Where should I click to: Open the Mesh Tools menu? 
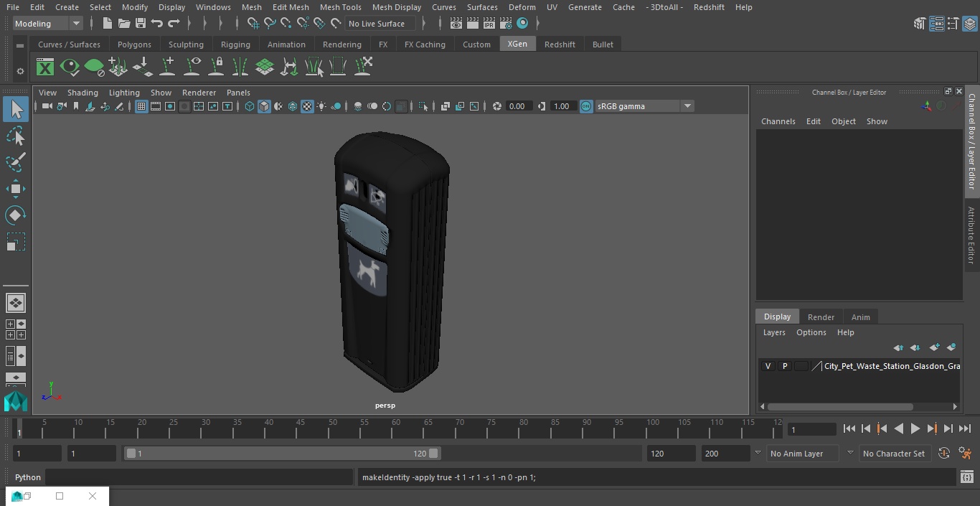point(340,7)
